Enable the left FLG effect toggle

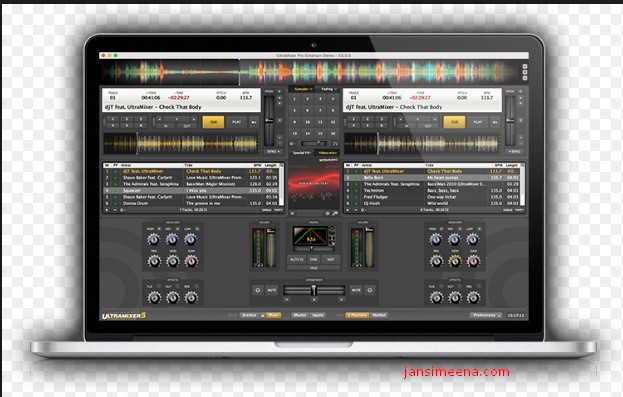pyautogui.click(x=159, y=286)
